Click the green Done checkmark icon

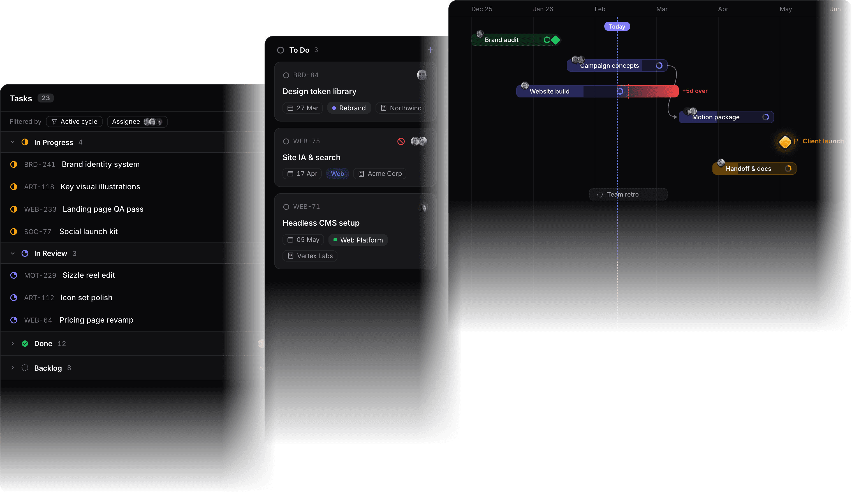tap(25, 343)
